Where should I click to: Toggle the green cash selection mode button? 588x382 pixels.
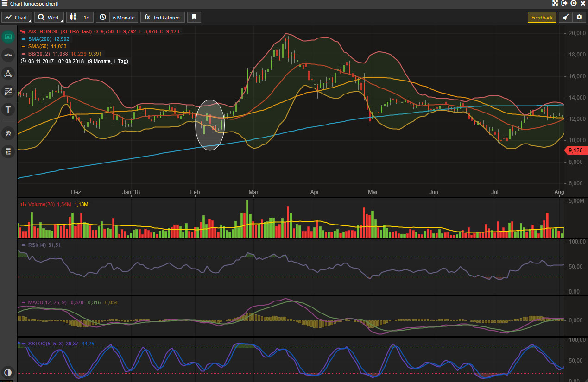8,37
